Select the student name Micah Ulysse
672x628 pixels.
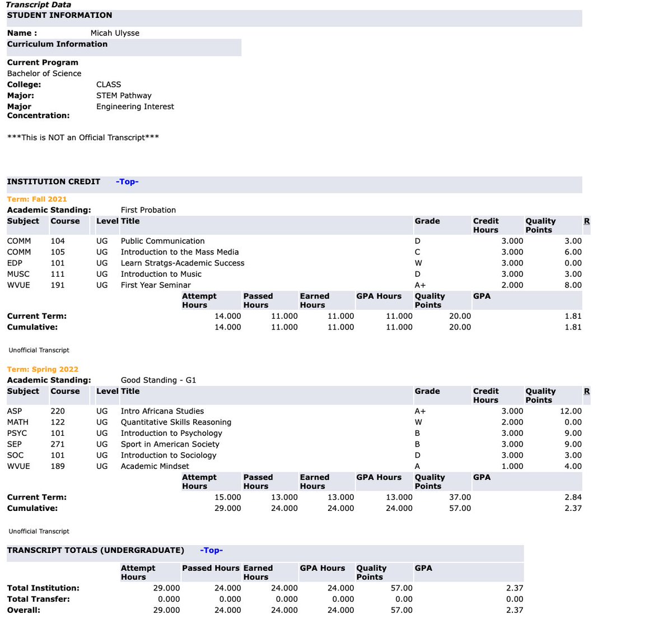pos(115,33)
